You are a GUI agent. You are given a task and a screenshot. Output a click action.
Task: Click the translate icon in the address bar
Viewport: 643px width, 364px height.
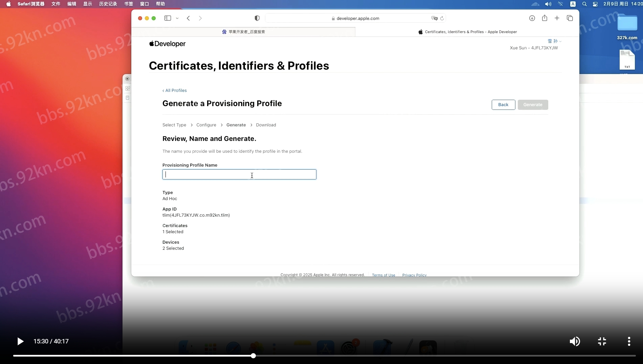[x=434, y=18]
